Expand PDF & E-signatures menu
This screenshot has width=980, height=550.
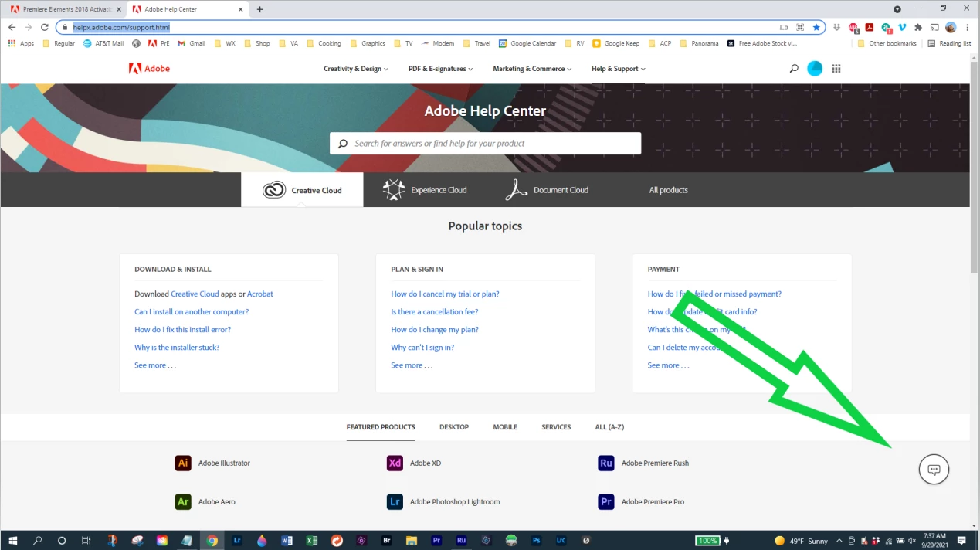click(x=442, y=69)
